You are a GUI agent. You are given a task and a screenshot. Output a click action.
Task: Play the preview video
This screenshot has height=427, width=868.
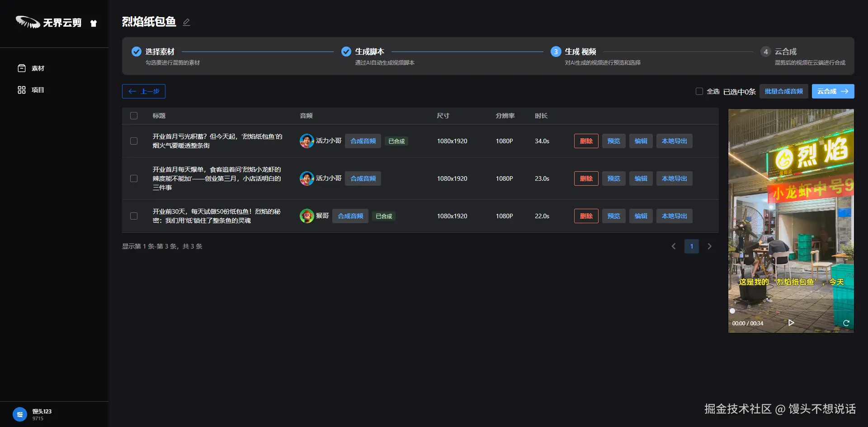[791, 323]
